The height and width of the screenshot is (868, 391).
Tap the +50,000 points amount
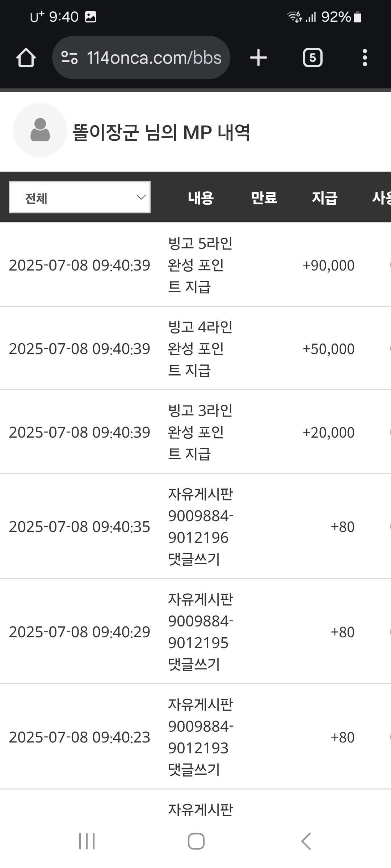pyautogui.click(x=328, y=349)
